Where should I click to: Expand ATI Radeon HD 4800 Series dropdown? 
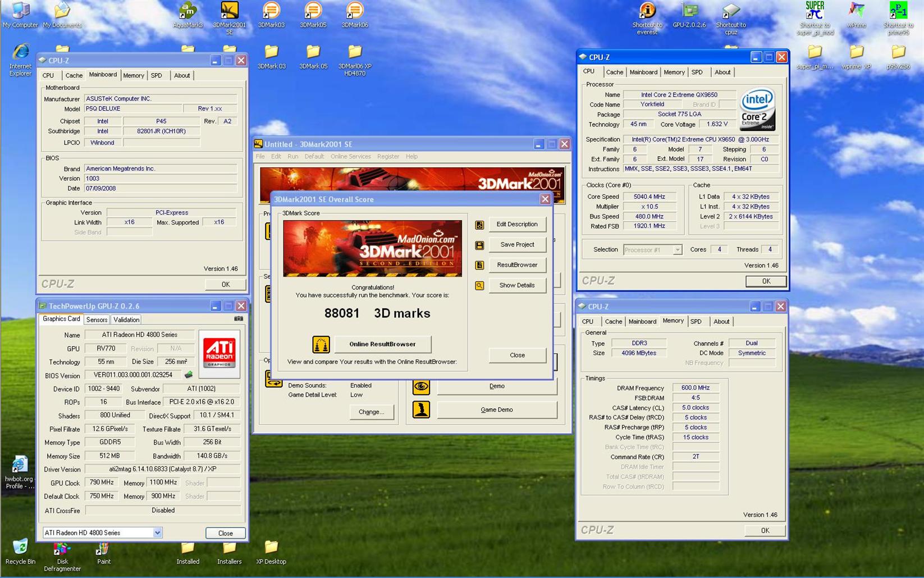[x=157, y=533]
